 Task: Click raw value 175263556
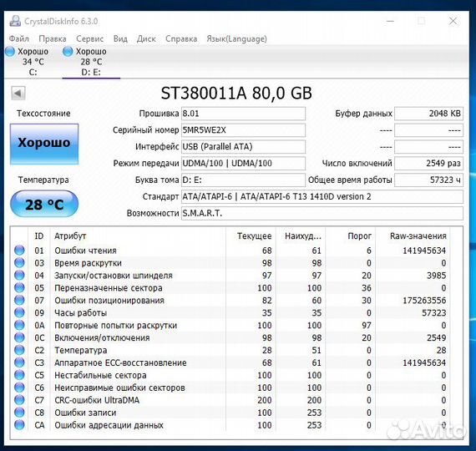pyautogui.click(x=424, y=301)
